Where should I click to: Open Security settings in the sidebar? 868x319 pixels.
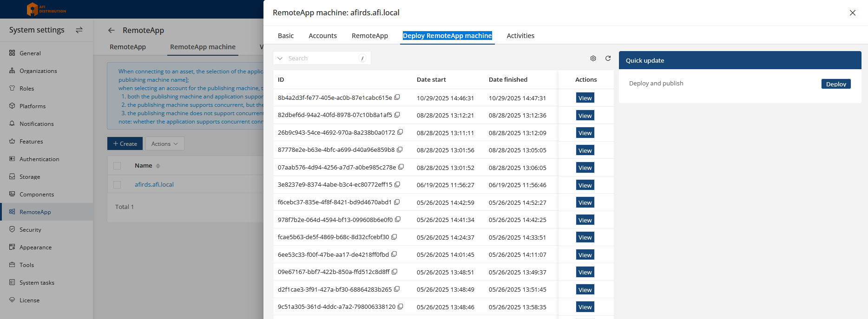click(30, 230)
